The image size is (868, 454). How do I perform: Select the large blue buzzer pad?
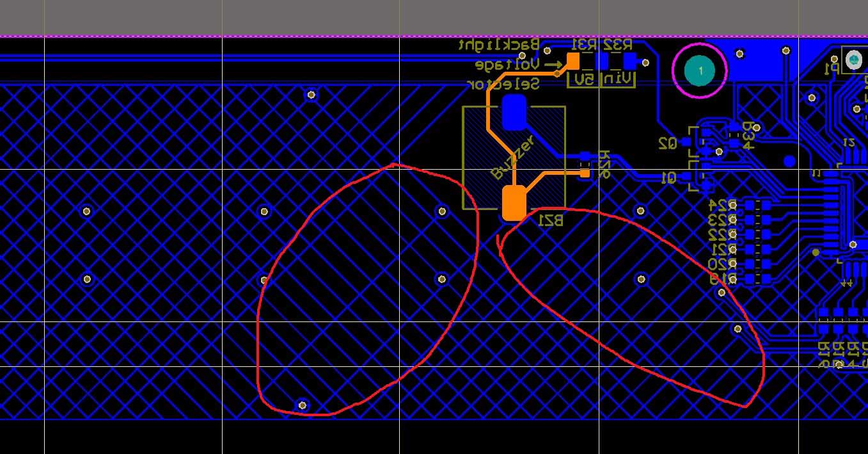pyautogui.click(x=514, y=112)
